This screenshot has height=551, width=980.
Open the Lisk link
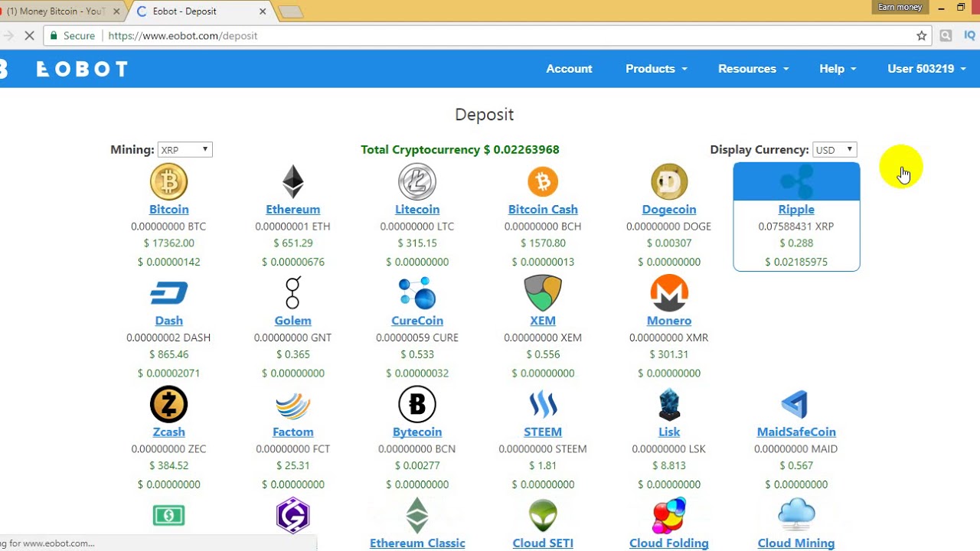click(x=669, y=432)
